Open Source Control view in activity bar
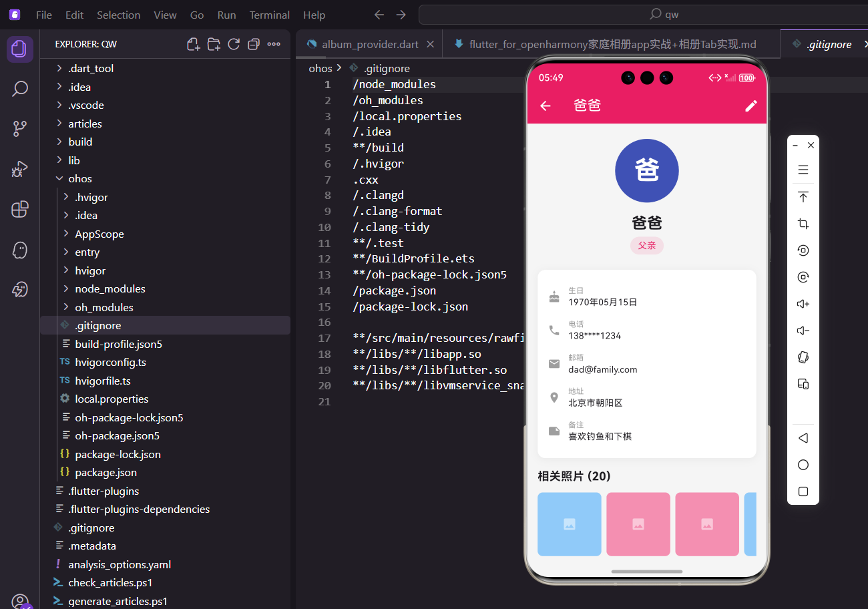 coord(20,129)
